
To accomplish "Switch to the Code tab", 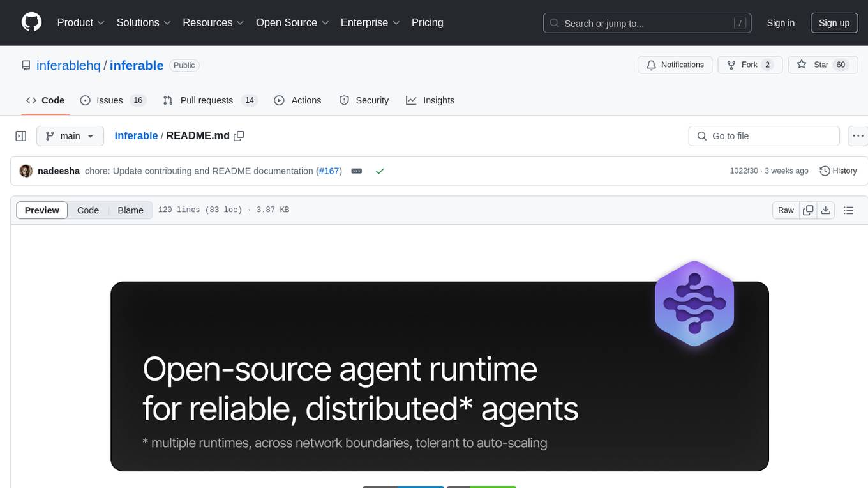I will [x=45, y=100].
